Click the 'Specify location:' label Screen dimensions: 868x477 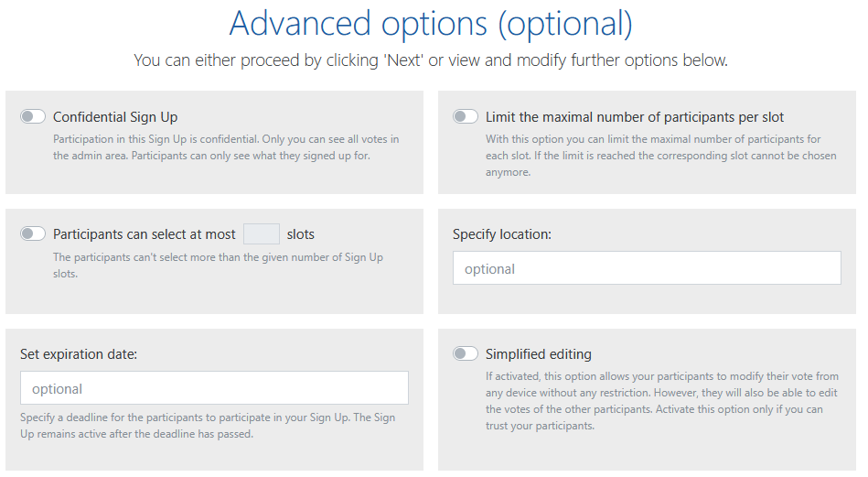point(502,234)
